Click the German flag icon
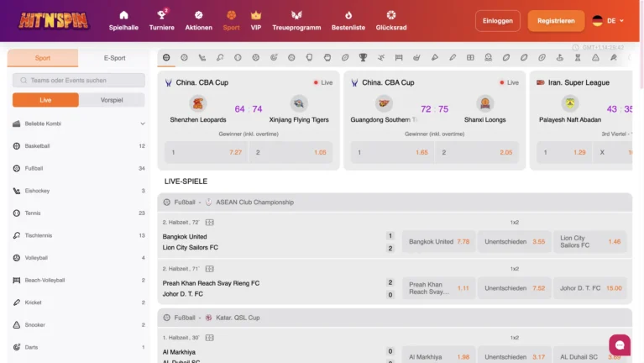Screen dimensions: 644x363 pyautogui.click(x=598, y=20)
